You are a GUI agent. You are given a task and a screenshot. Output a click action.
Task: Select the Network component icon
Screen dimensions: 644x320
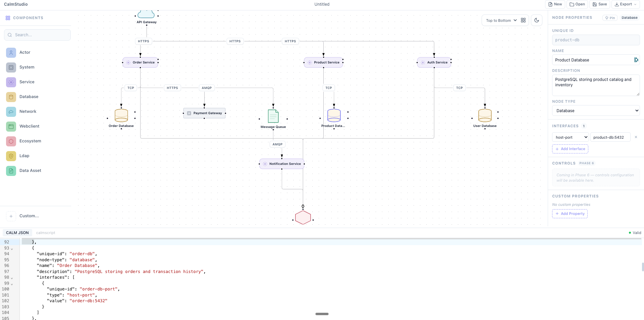point(11,111)
